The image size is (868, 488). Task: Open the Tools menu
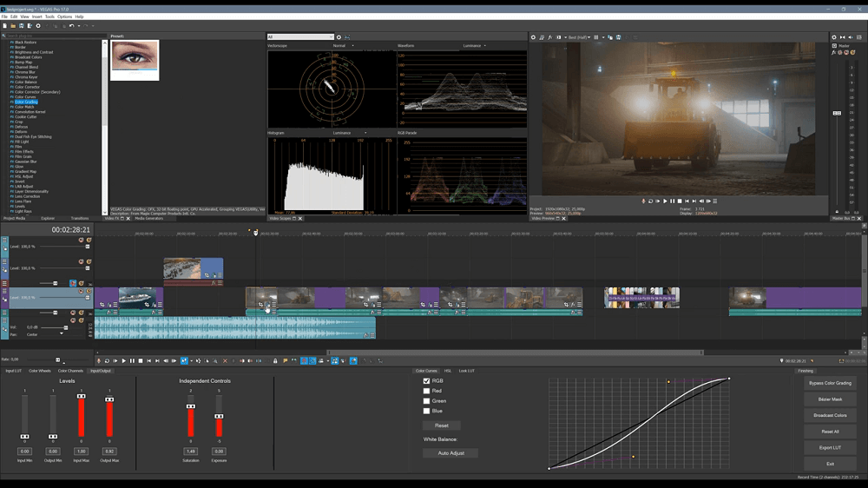click(49, 16)
